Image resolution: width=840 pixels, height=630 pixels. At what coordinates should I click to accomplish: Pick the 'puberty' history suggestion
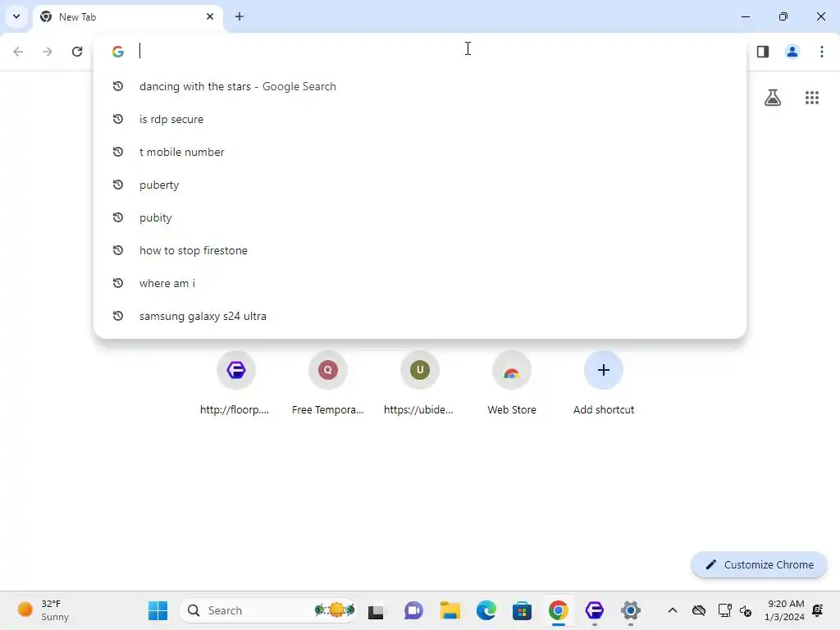[x=420, y=185]
